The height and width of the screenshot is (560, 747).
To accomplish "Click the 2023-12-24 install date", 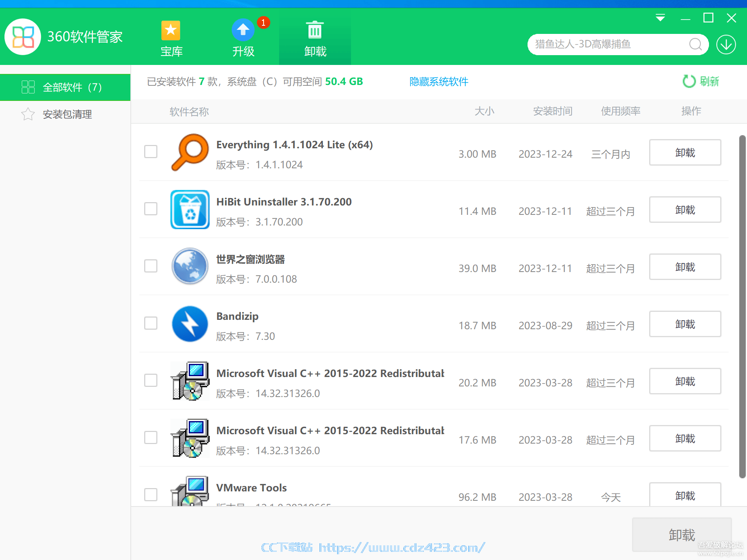I will 546,154.
